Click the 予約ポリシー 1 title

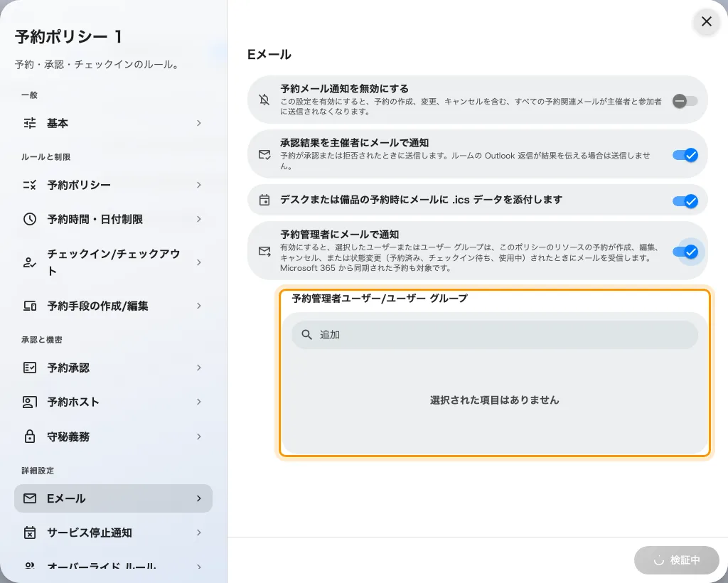(x=69, y=37)
